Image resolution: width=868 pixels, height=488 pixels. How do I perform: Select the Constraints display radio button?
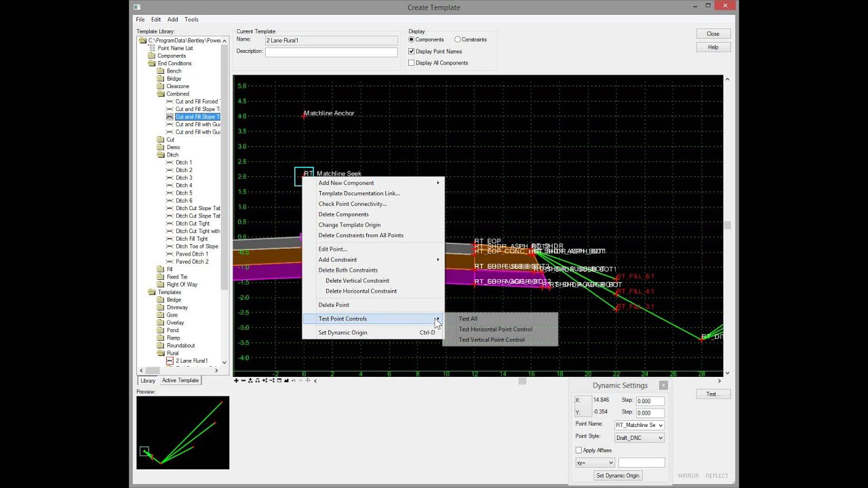click(x=458, y=40)
